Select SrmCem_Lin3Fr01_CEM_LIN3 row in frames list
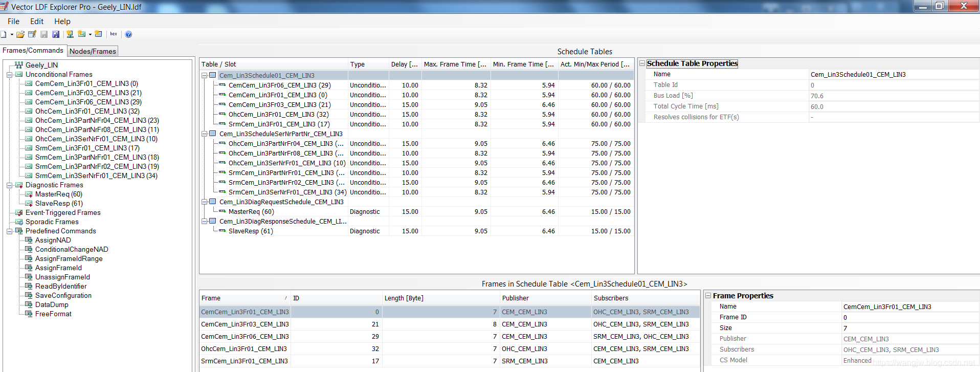The image size is (980, 372). tap(449, 361)
